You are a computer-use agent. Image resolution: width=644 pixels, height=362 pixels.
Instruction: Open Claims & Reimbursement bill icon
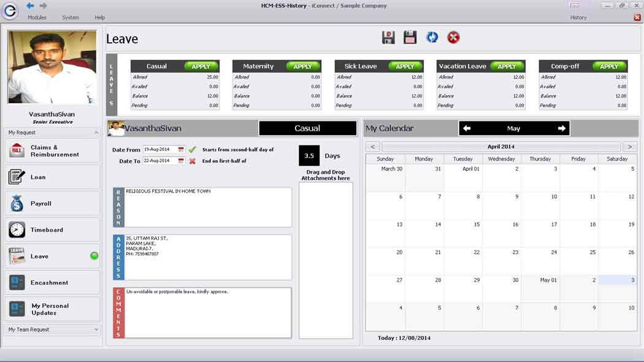tap(17, 150)
